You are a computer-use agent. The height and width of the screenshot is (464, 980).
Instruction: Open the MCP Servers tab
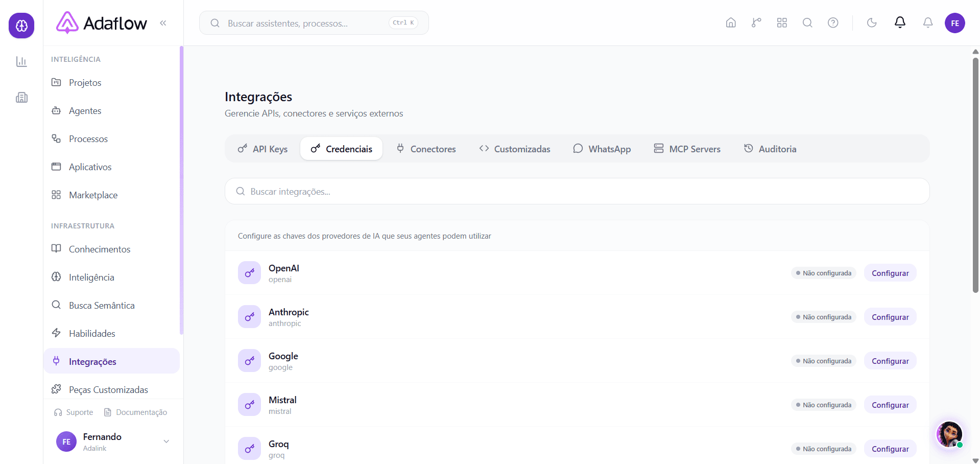click(x=687, y=149)
